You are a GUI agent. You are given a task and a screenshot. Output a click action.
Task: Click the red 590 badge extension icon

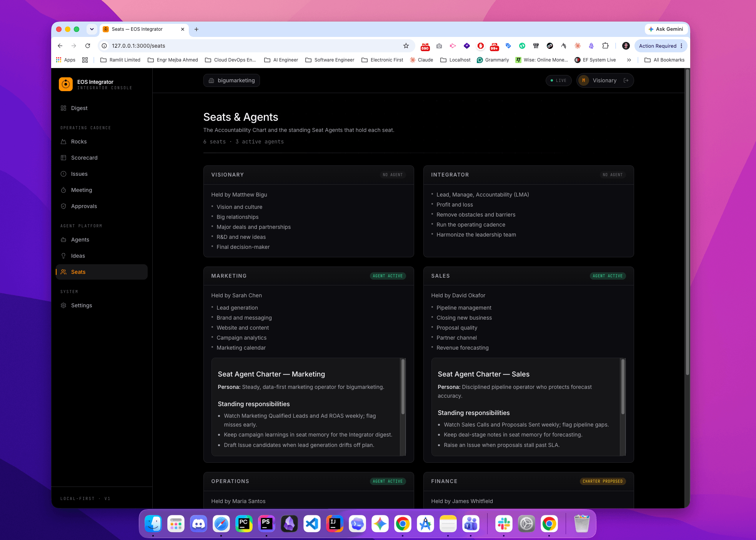(x=425, y=46)
